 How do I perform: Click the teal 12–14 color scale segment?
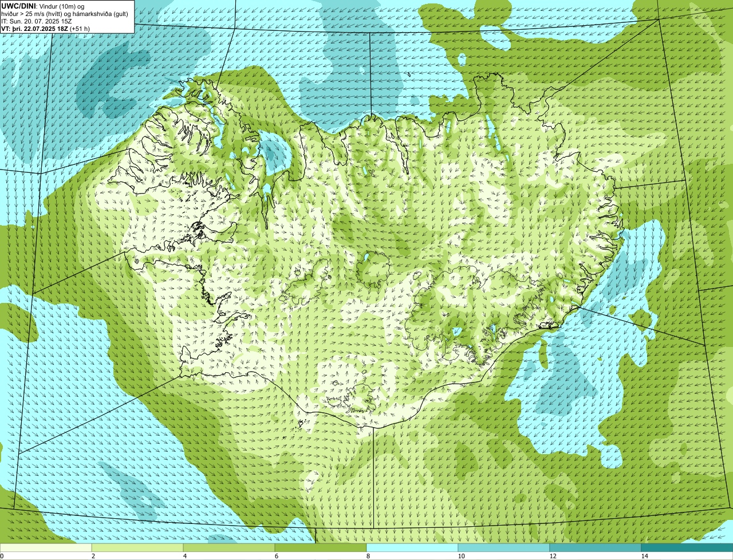[x=596, y=548]
